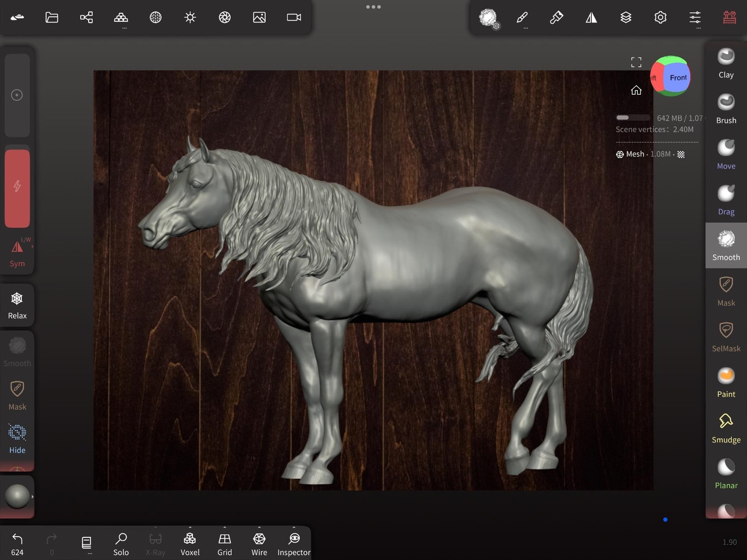Viewport: 747px width, 560px height.
Task: Open the Topology menu icon
Action: [x=121, y=18]
